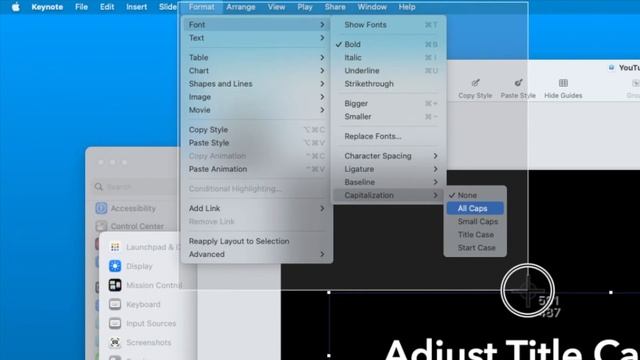Choose Show Fonts from Font submenu

[388, 24]
